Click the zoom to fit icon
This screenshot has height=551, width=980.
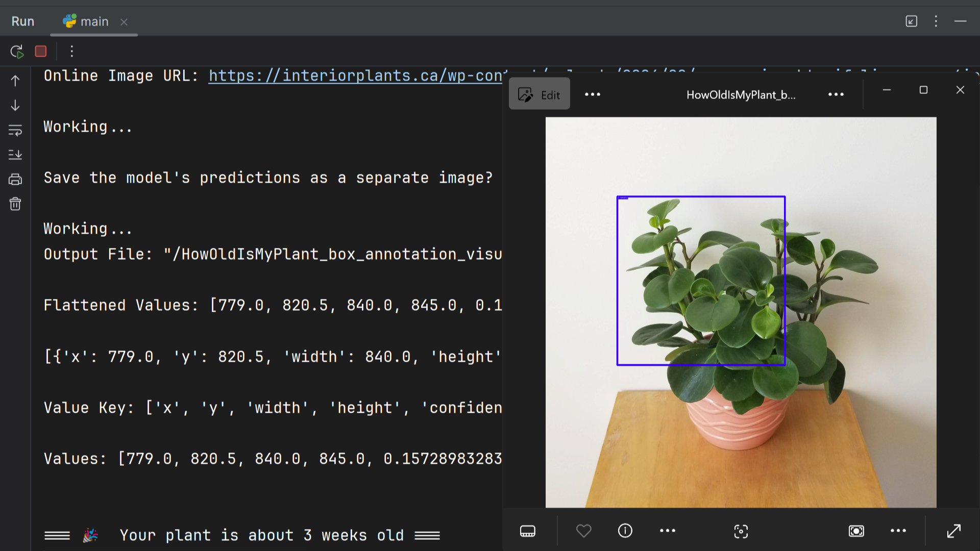coord(856,531)
